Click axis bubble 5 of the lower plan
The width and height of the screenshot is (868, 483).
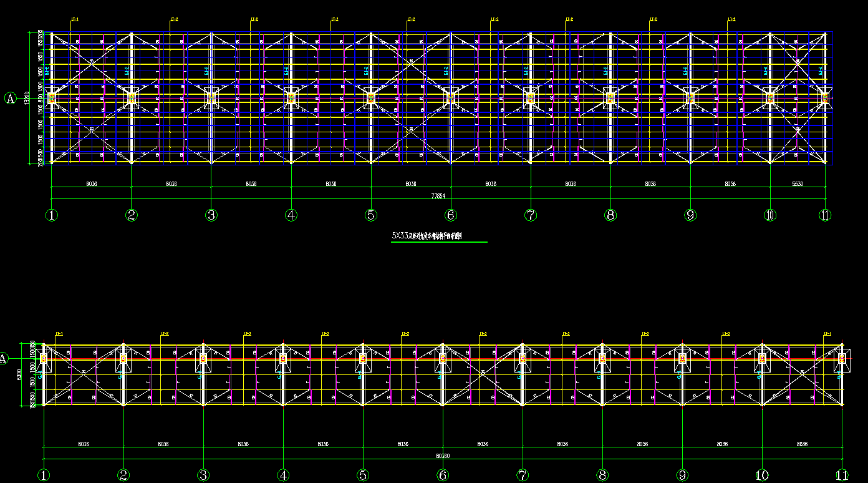tap(363, 476)
